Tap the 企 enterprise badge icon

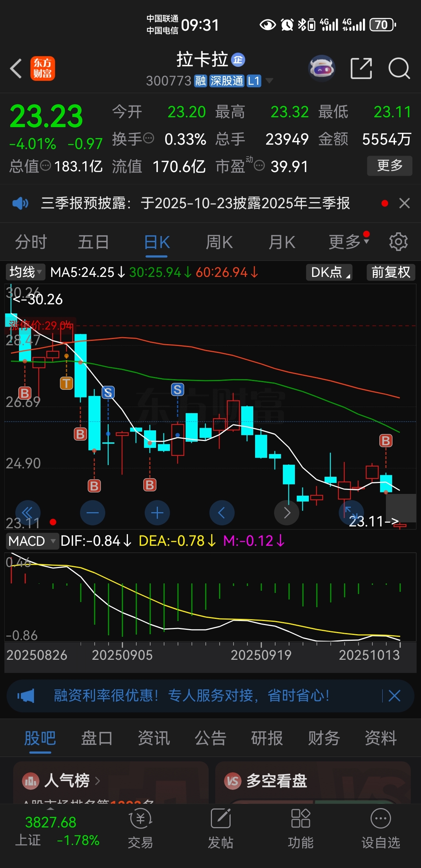238,60
